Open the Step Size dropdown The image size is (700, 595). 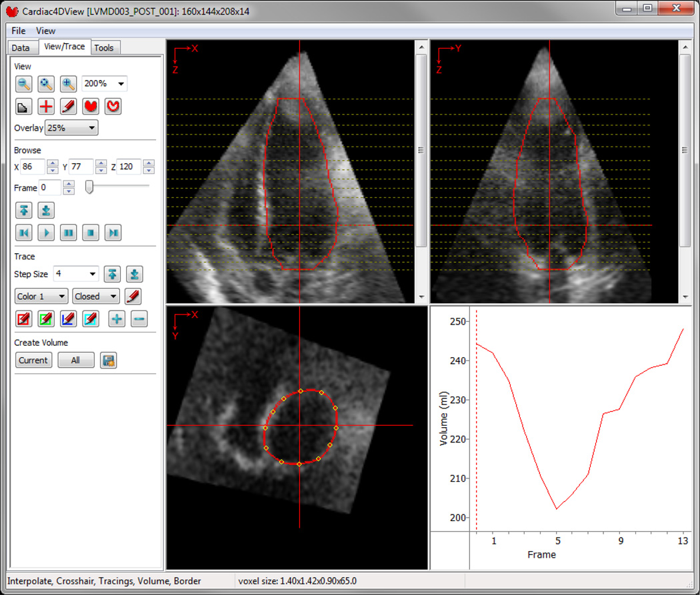[x=76, y=274]
